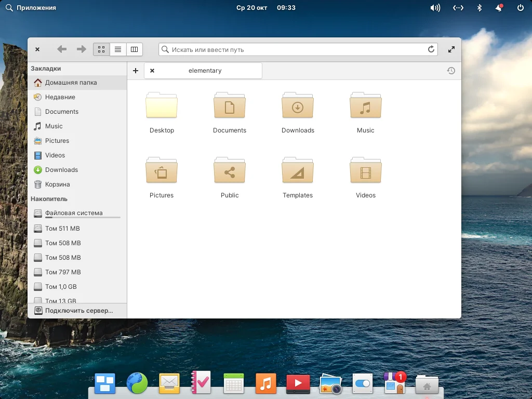
Task: Reload folder with the refresh icon
Action: click(x=431, y=49)
